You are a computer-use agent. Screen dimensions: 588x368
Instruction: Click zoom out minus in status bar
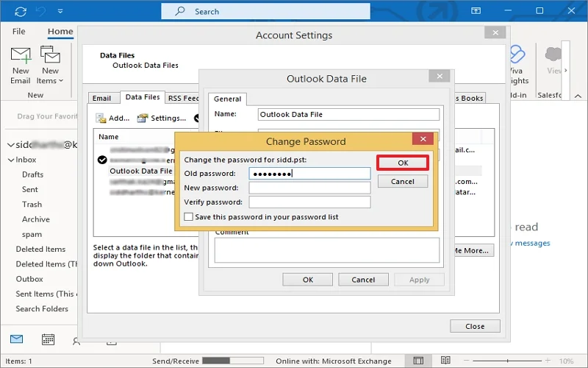click(467, 361)
